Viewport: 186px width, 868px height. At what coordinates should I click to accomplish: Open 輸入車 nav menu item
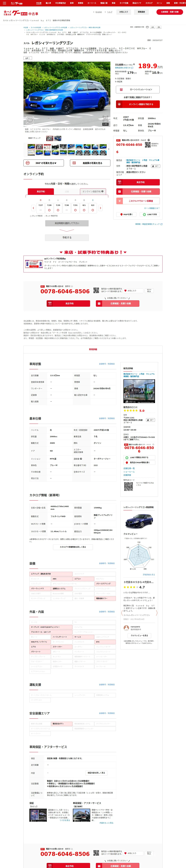[x=48, y=3]
